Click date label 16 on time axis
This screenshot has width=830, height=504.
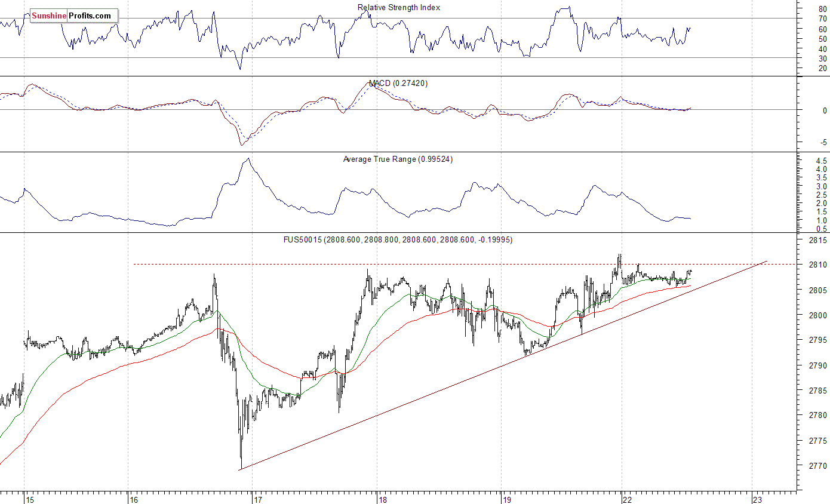[135, 499]
